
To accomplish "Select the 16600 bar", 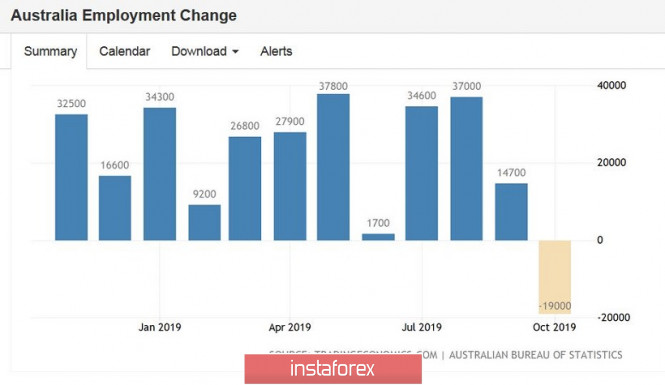I will 115,208.
